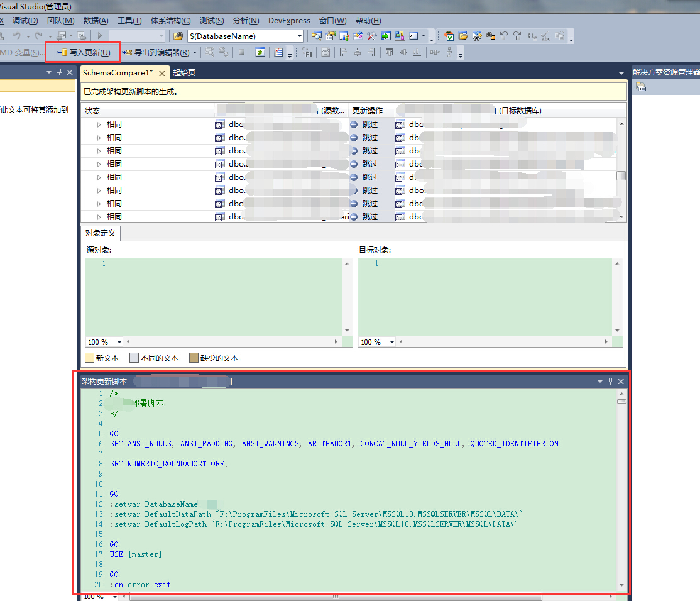Click the green refresh icon in the toolbar

coord(260,53)
